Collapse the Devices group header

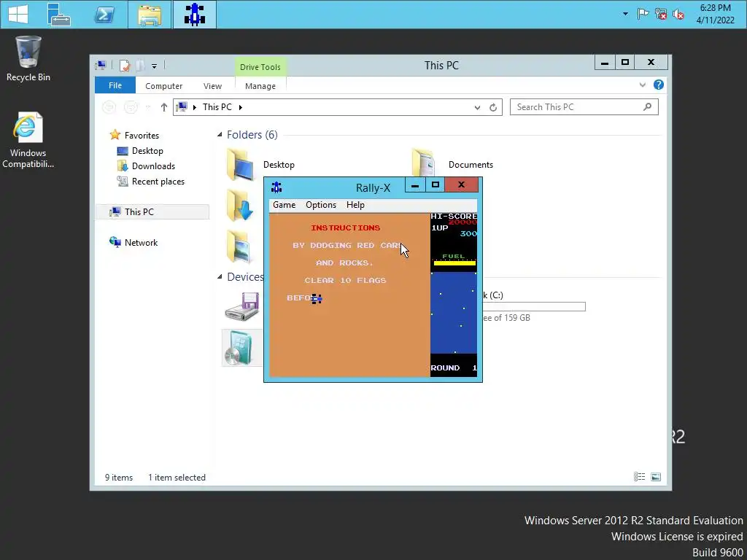click(220, 276)
